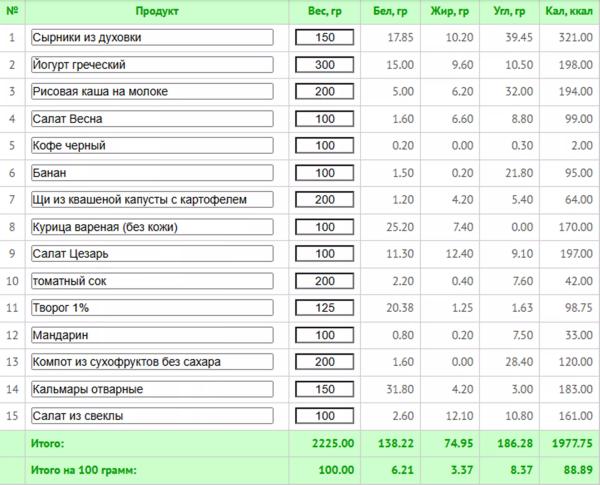Click the 'Салат Цезарь' name field
This screenshot has width=600, height=485.
[152, 254]
